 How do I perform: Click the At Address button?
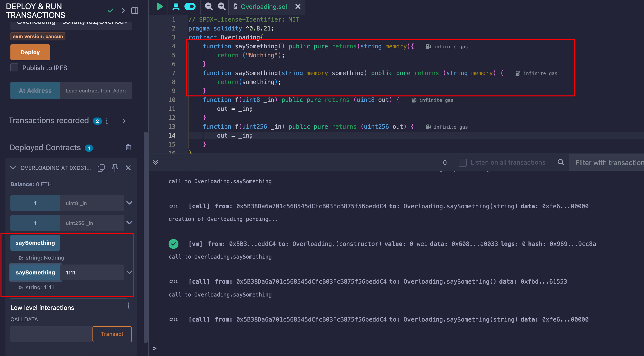click(35, 90)
